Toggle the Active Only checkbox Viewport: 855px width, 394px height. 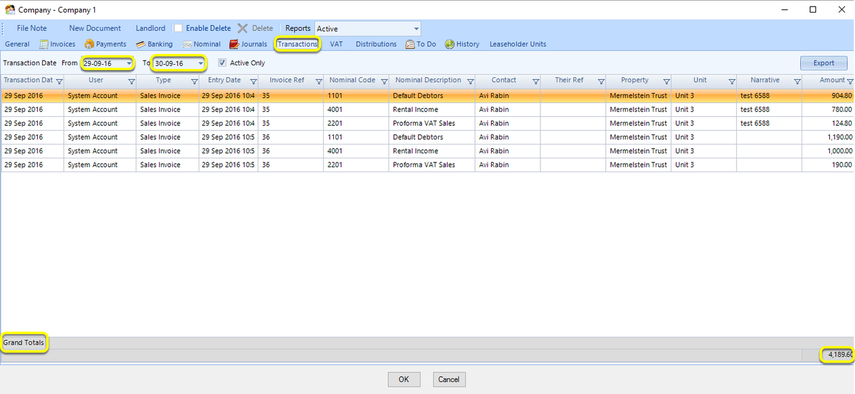coord(222,63)
